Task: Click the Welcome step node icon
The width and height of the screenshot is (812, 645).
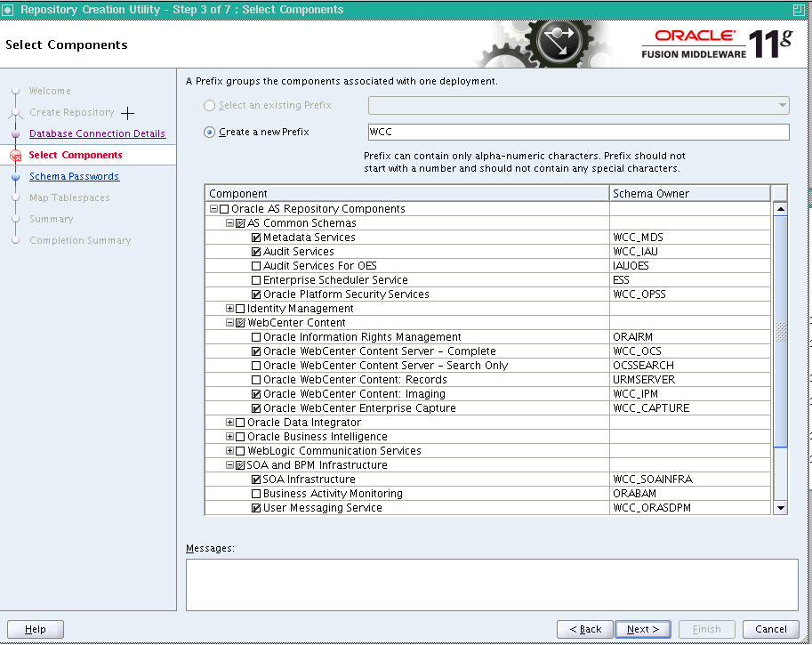Action: [15, 91]
